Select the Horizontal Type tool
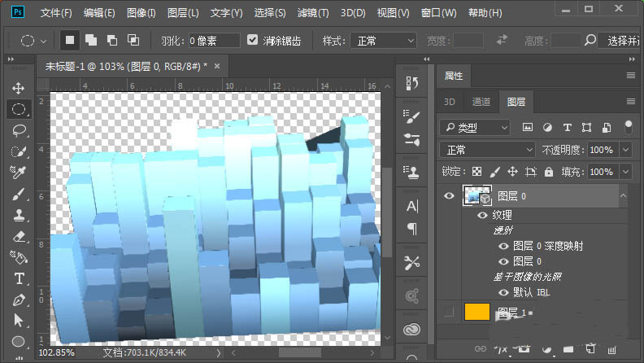This screenshot has height=363, width=644. click(x=19, y=278)
